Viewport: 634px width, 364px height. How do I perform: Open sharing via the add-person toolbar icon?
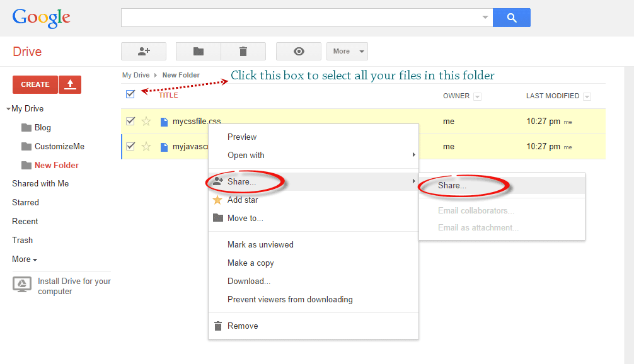point(143,51)
